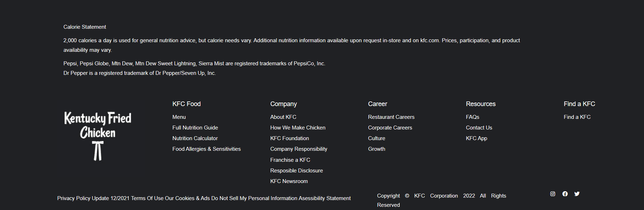This screenshot has height=210, width=644.
Task: Check Food Allergies & Sensitivities information
Action: pyautogui.click(x=206, y=149)
